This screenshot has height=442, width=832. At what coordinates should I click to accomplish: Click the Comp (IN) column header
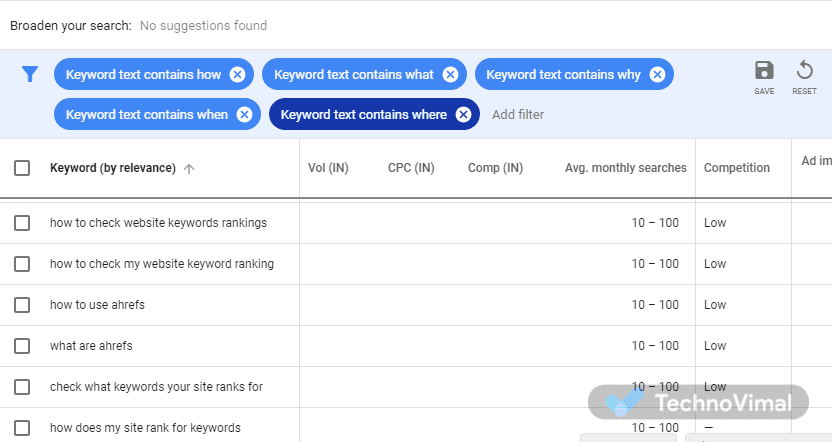click(x=495, y=168)
